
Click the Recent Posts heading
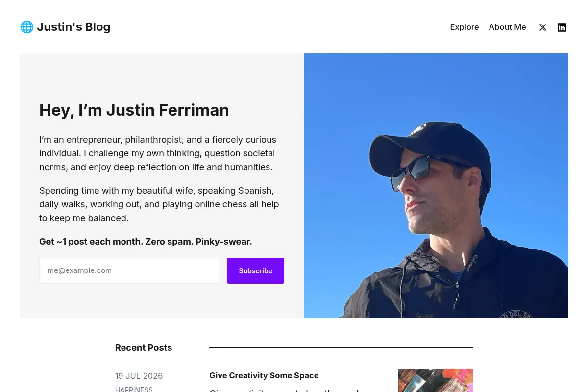[144, 348]
